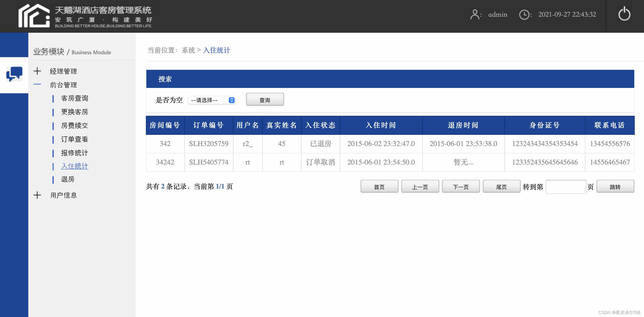Click 已退房 status cell
This screenshot has width=644, height=317.
point(320,144)
